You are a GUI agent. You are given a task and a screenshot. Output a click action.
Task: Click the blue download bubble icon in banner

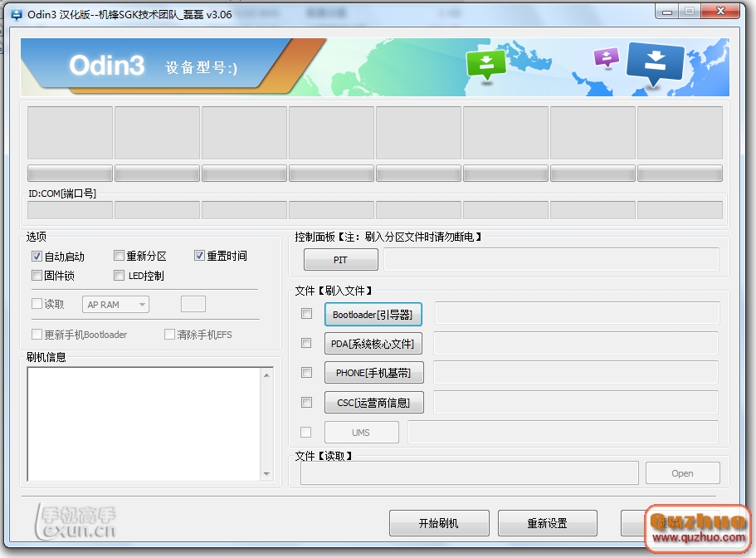pyautogui.click(x=655, y=64)
